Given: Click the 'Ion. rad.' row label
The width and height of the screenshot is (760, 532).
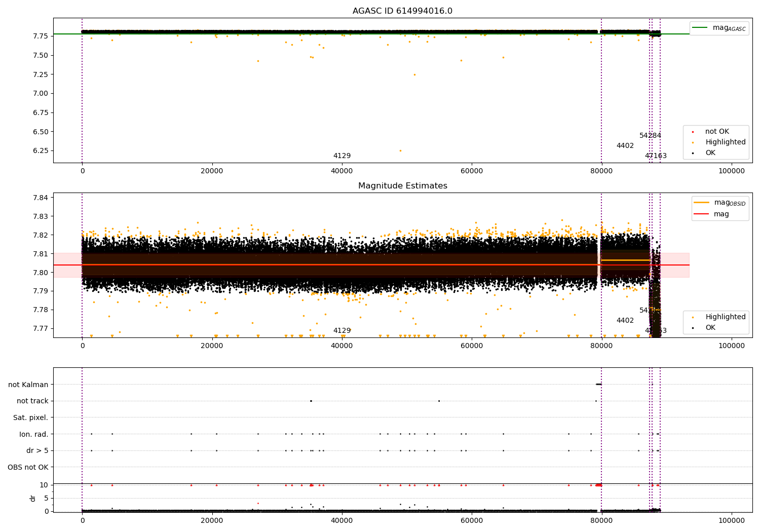Looking at the screenshot, I should tap(33, 434).
